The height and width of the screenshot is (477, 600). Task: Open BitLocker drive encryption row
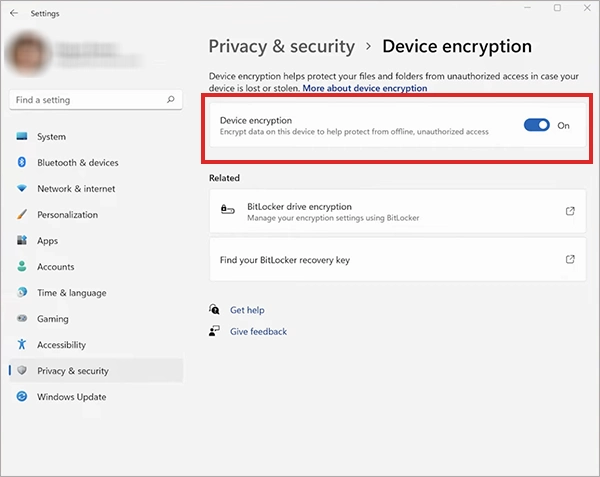point(398,211)
